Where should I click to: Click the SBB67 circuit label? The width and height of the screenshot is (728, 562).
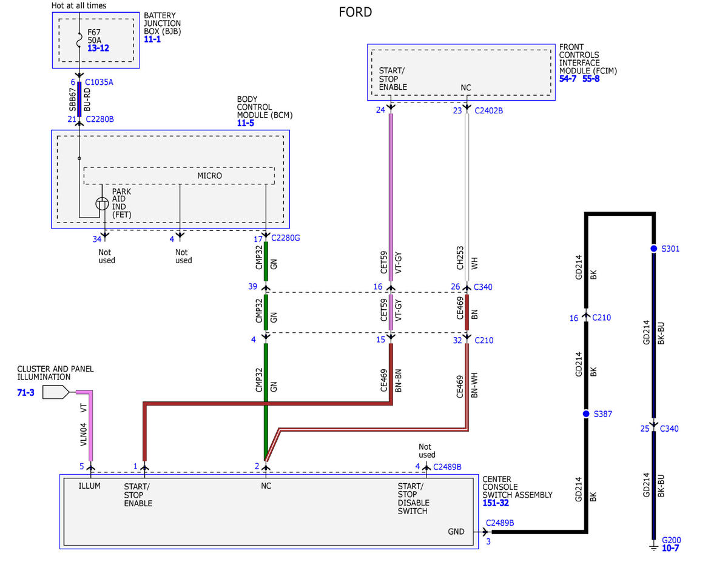pos(73,99)
